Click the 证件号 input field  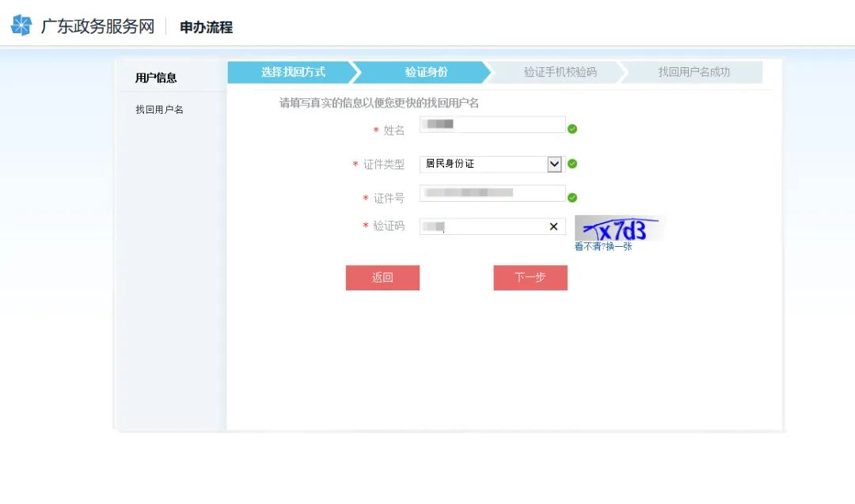pos(491,193)
